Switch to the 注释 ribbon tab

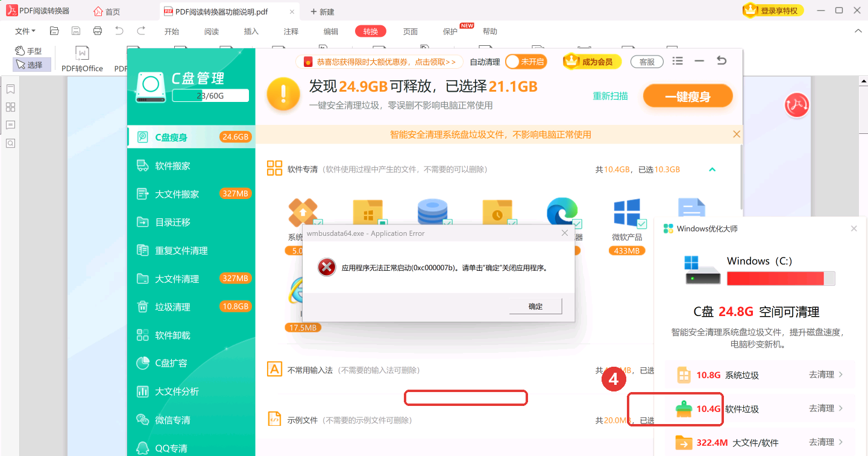(291, 31)
